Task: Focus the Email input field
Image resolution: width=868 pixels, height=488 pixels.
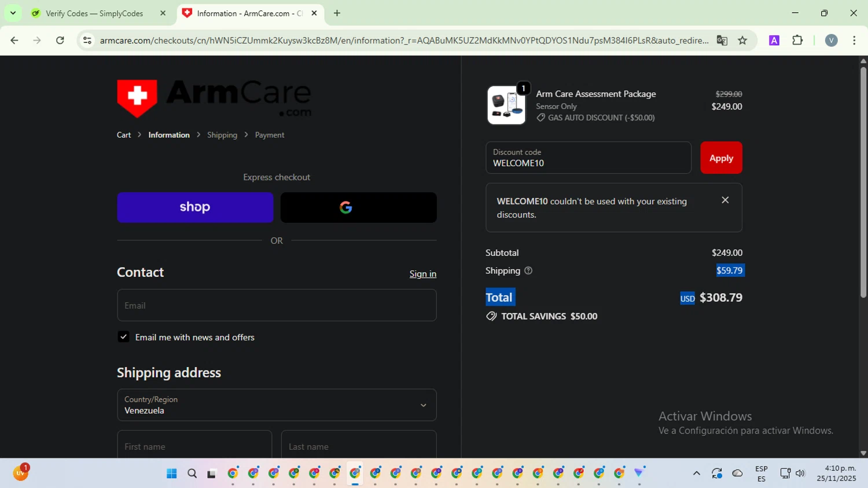Action: (277, 306)
